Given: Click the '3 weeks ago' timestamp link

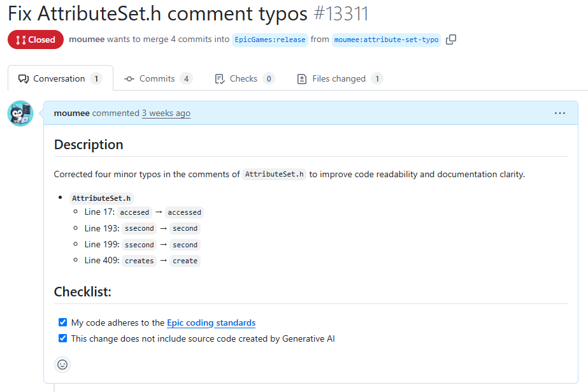Looking at the screenshot, I should click(x=166, y=113).
